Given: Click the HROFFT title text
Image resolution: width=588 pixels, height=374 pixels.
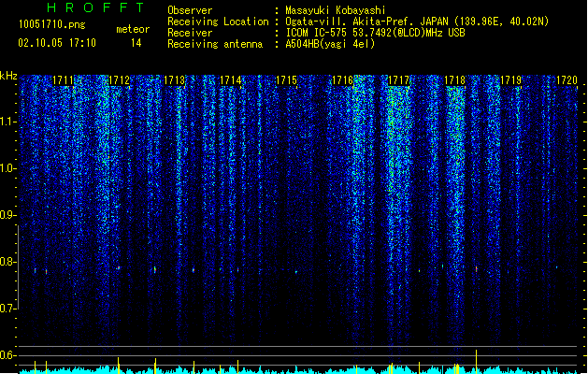Looking at the screenshot, I should 96,7.
